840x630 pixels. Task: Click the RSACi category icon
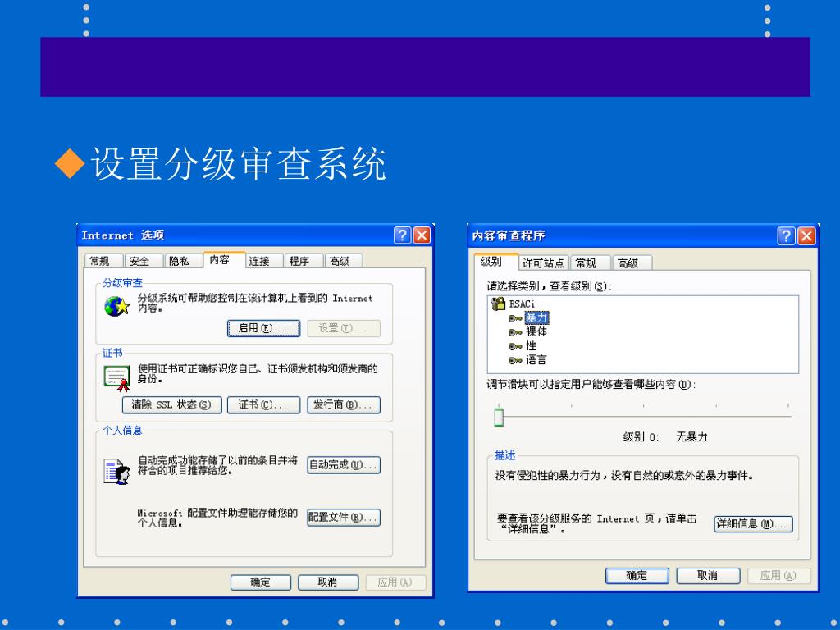[498, 304]
